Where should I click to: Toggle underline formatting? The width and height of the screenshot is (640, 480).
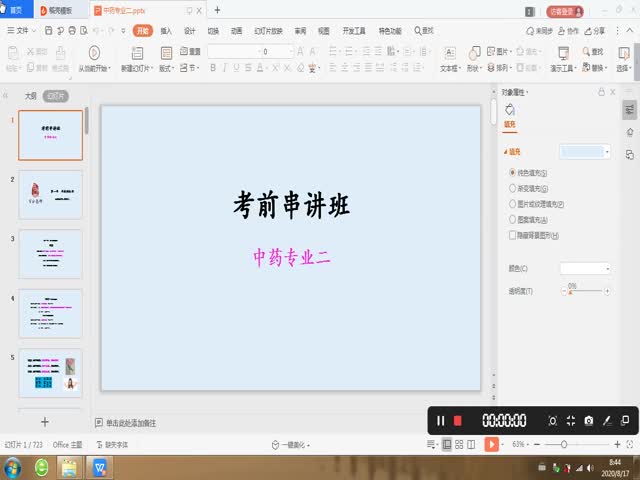236,68
